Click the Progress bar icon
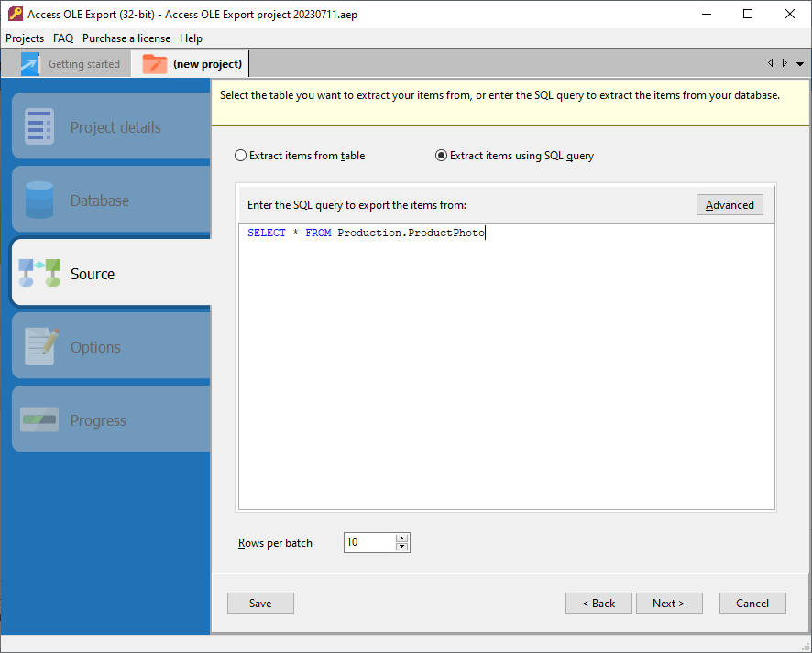812x653 pixels. click(x=39, y=420)
